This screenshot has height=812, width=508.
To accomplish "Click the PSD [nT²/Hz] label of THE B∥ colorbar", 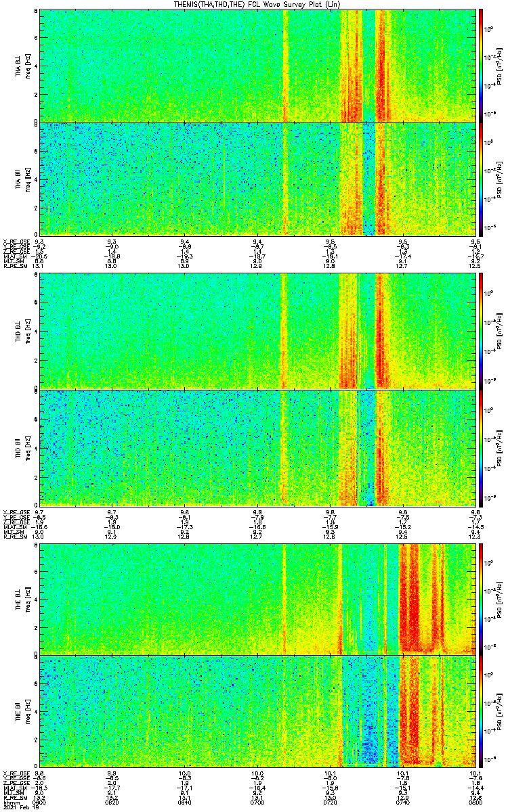I will [501, 712].
